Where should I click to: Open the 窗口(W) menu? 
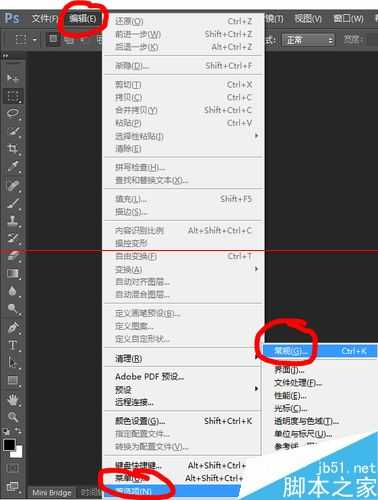pyautogui.click(x=349, y=19)
